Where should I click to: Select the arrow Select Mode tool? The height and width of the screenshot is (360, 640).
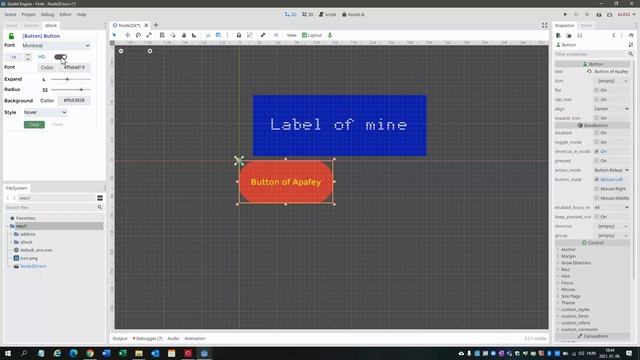click(x=114, y=35)
